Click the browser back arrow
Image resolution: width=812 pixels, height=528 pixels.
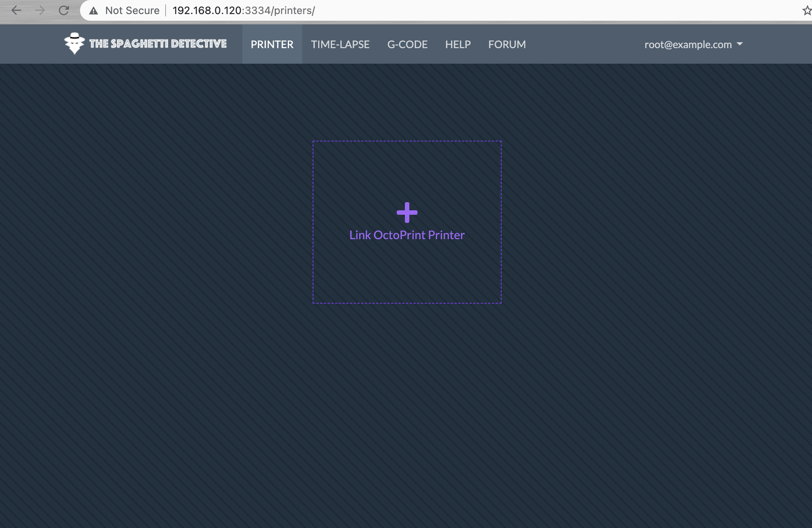(x=16, y=10)
